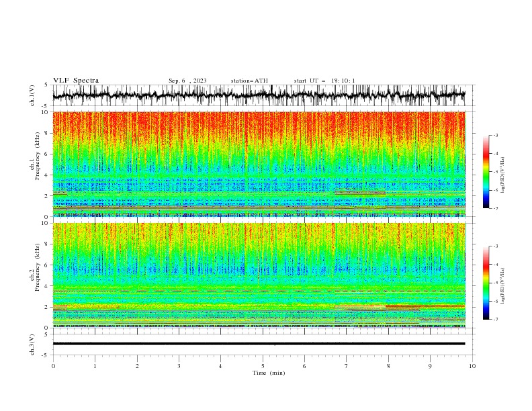Click the upper color bar "log(PSD)(V²/Hz)" label

point(503,175)
